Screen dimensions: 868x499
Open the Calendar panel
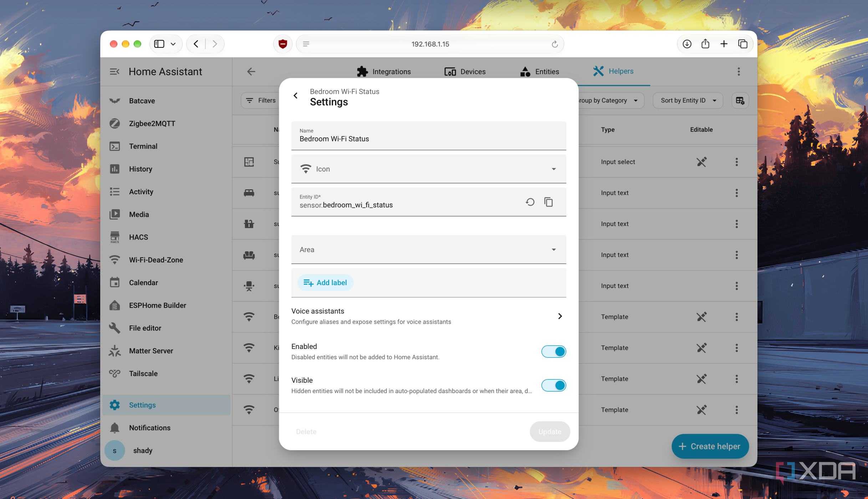tap(166, 283)
